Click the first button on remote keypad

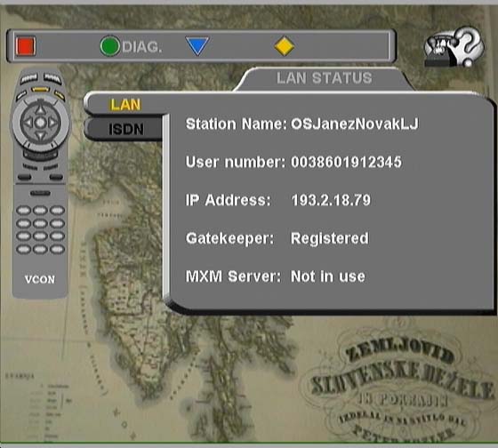coord(23,210)
